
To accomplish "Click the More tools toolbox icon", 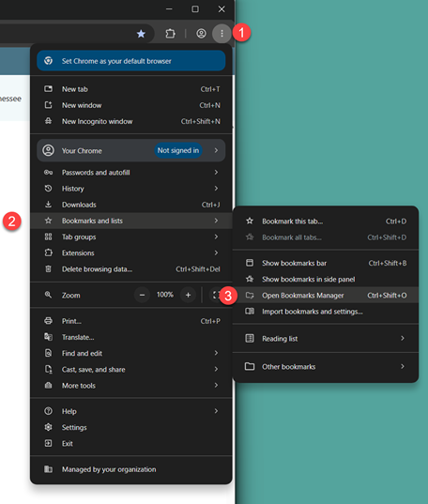I will click(x=48, y=385).
